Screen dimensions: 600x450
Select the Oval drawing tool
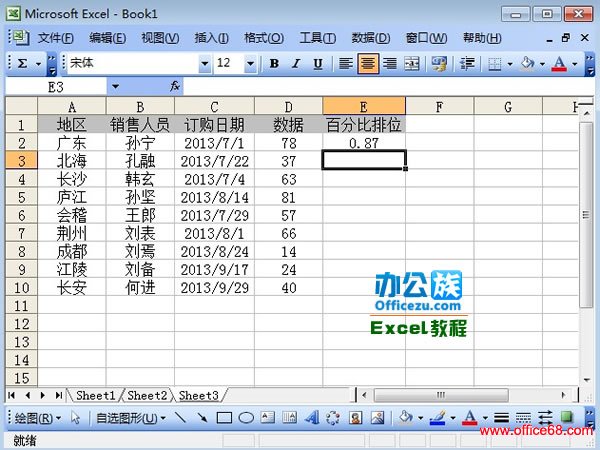coord(246,418)
